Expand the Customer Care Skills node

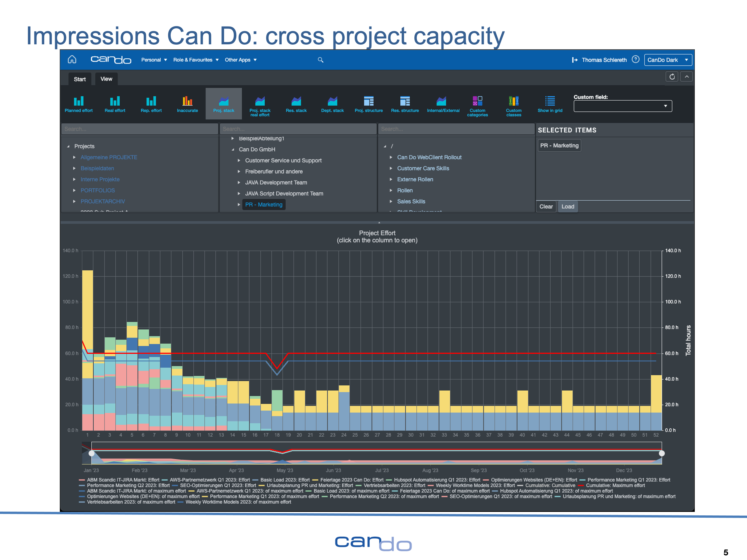[391, 169]
